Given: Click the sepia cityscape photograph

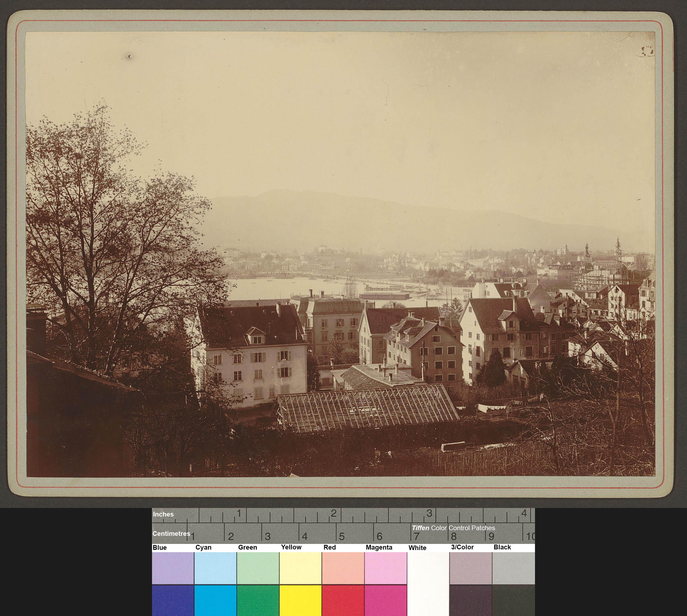Looking at the screenshot, I should pos(341,254).
